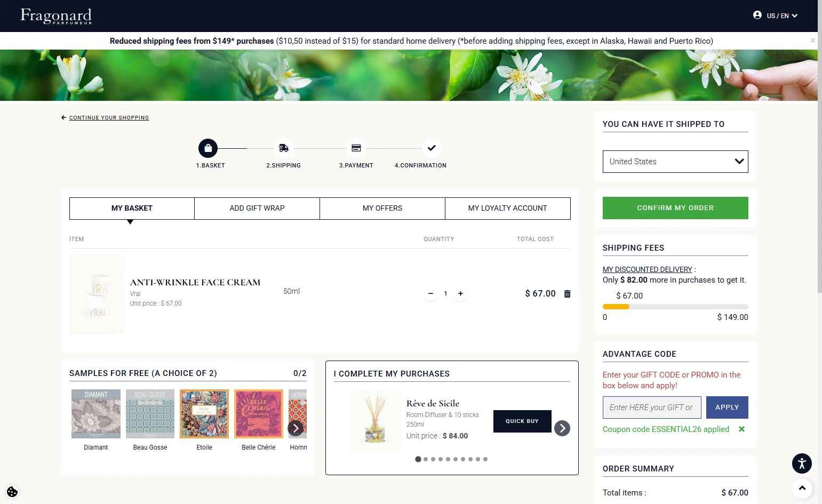
Task: Click Confirm My Order button
Action: (x=675, y=208)
